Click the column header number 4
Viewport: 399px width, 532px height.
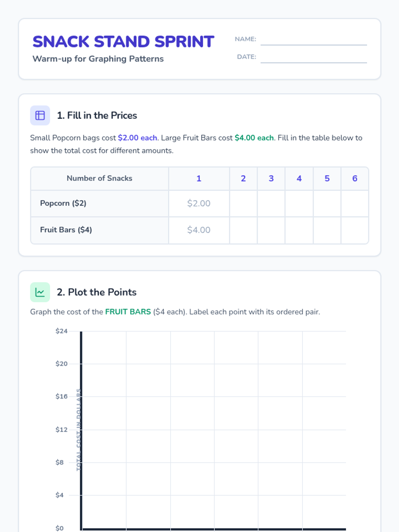coord(299,179)
